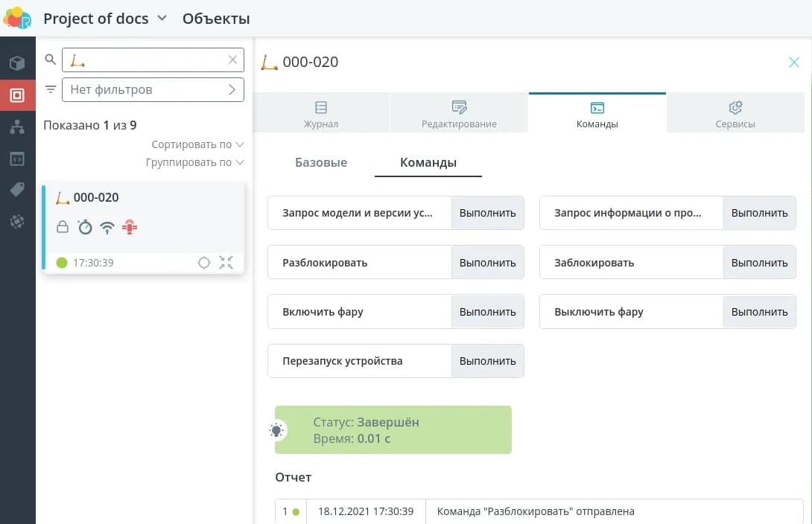Click the Wi-Fi signal icon on 000-020 card
The image size is (812, 524).
point(107,227)
